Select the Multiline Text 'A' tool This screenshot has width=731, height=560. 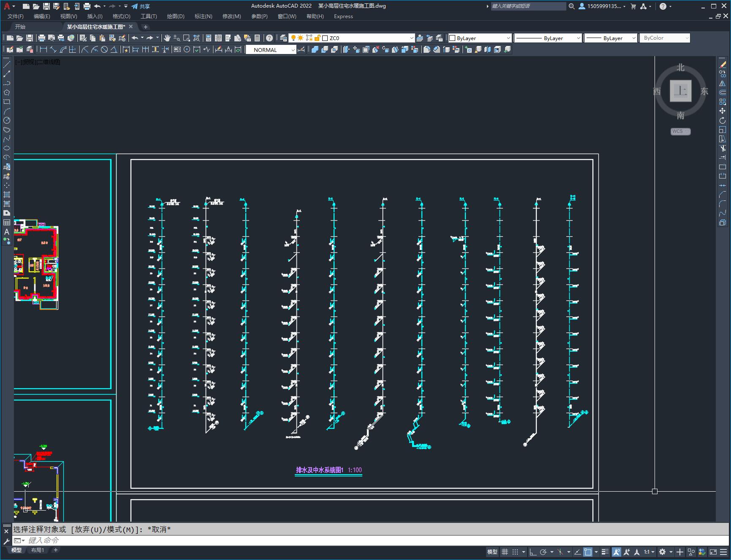click(7, 232)
